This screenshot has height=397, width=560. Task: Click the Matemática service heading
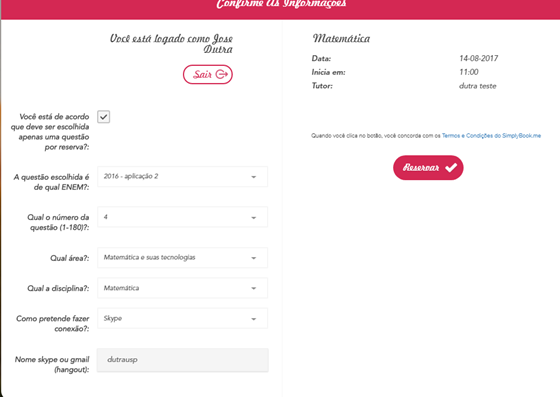click(x=341, y=38)
